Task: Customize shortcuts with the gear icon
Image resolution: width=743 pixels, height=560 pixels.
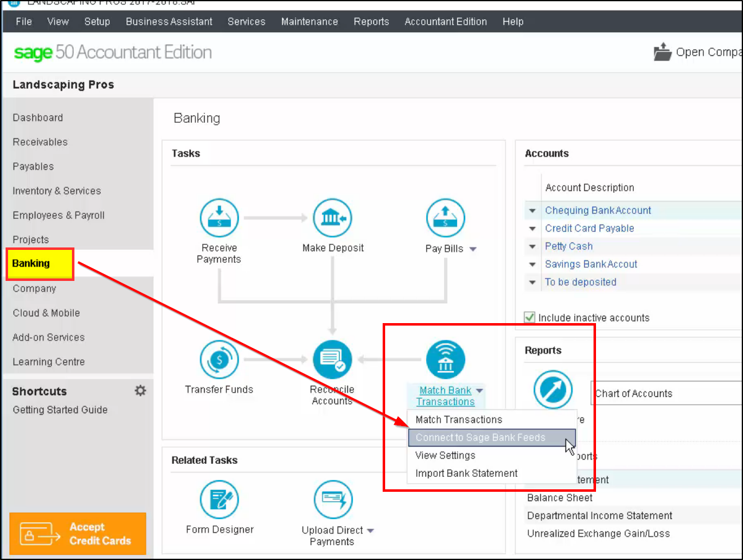Action: click(140, 391)
